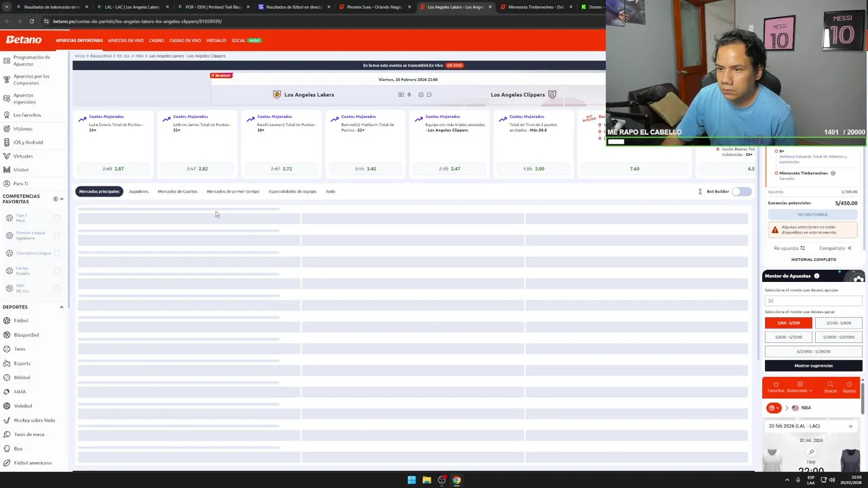This screenshot has width=868, height=488.
Task: Check the Liga 1 Perú checkbox
Action: [x=57, y=218]
